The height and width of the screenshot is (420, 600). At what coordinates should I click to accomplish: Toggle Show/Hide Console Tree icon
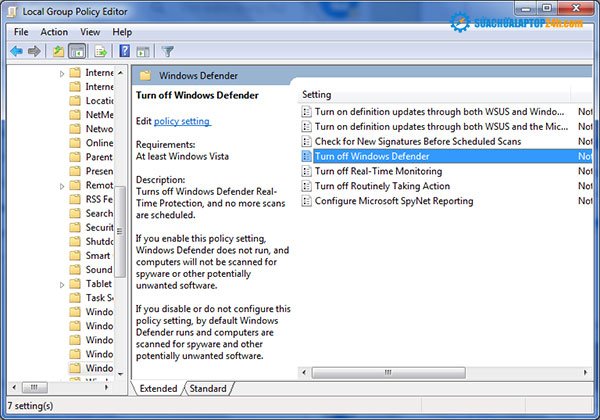(x=77, y=51)
